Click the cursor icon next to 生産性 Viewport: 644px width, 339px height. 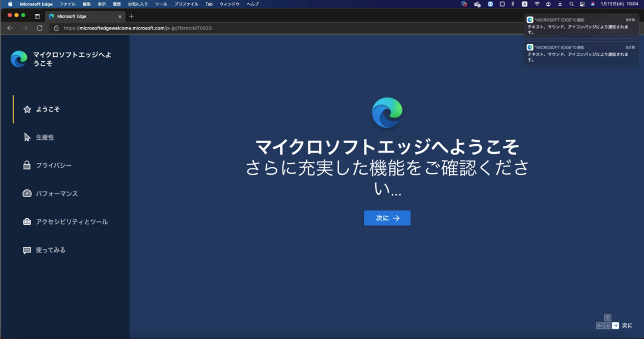pos(27,137)
